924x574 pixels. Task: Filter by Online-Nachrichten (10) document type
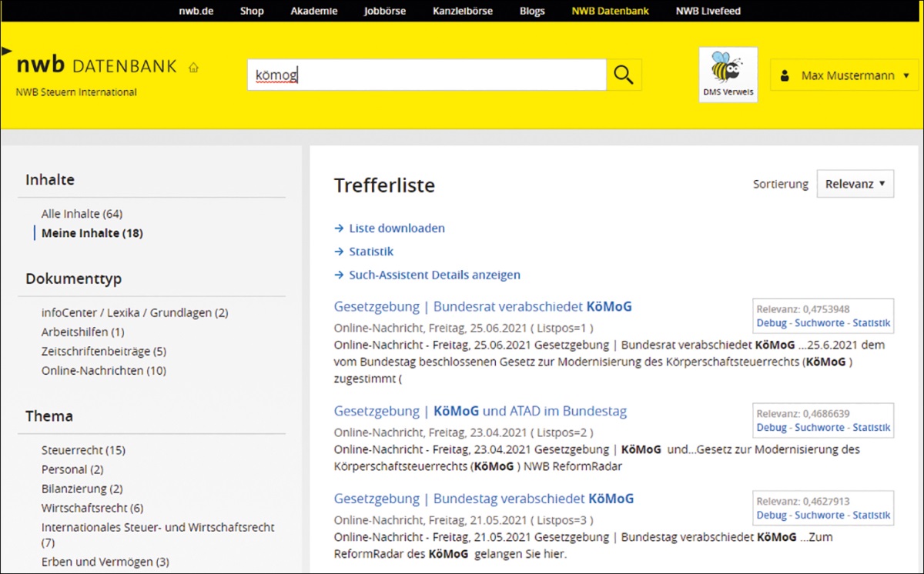(x=103, y=371)
